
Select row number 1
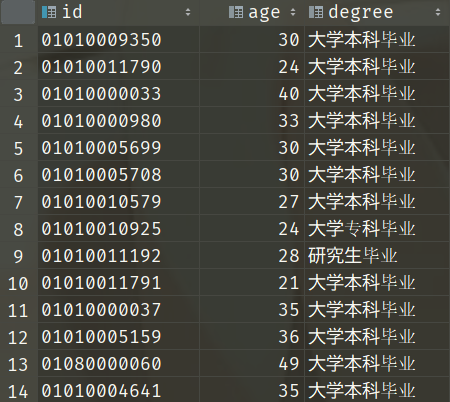click(19, 41)
